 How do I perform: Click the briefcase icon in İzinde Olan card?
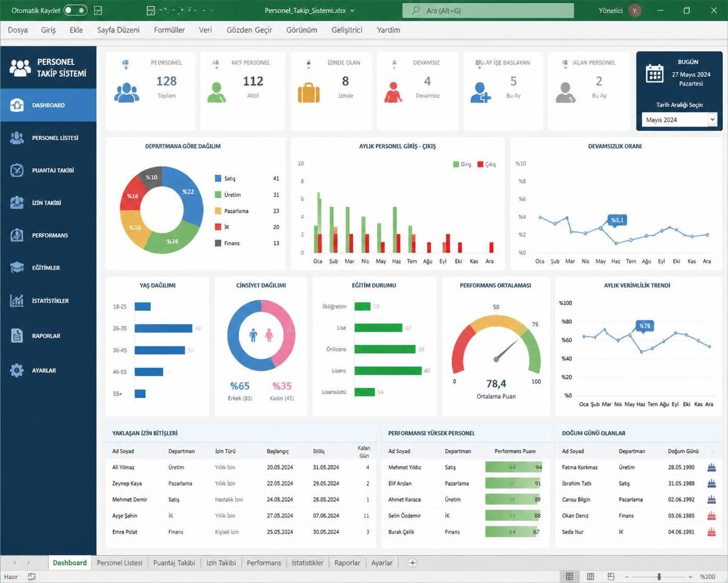tap(308, 92)
